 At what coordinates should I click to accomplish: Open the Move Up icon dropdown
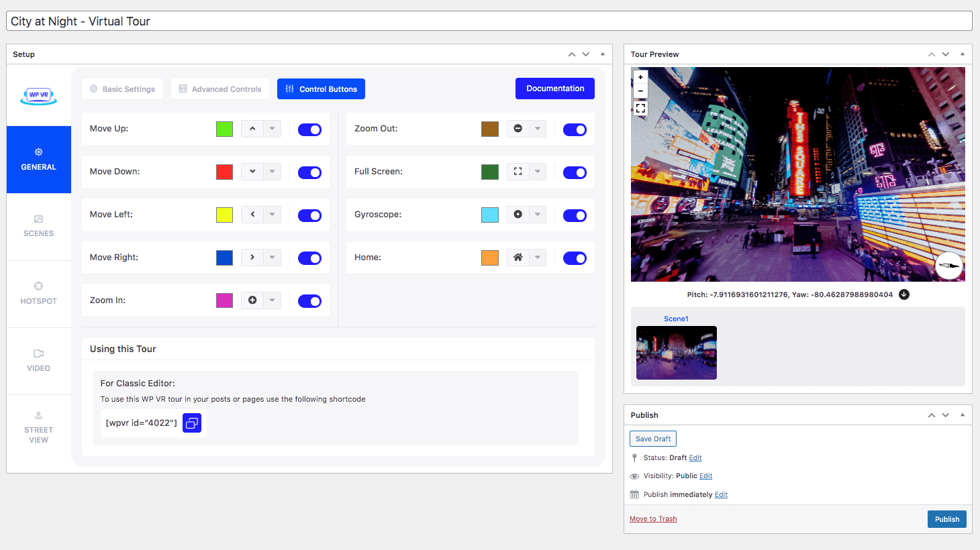pyautogui.click(x=272, y=129)
